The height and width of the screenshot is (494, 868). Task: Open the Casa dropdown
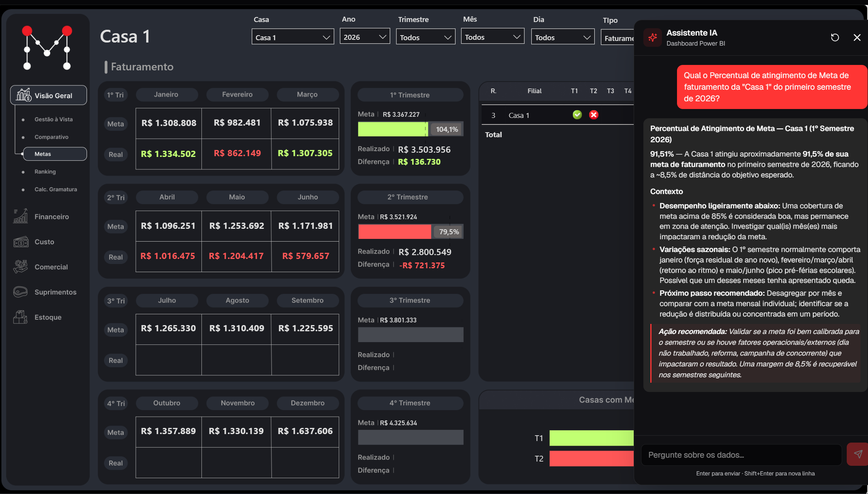[x=293, y=37]
